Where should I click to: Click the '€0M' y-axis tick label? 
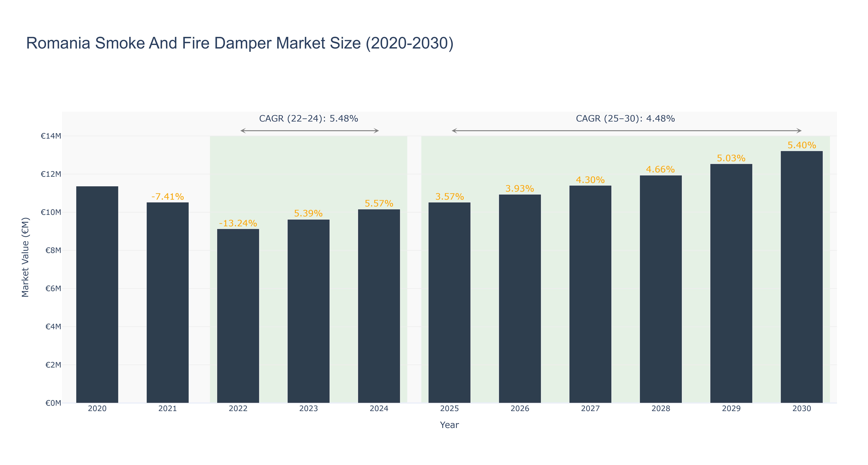53,403
